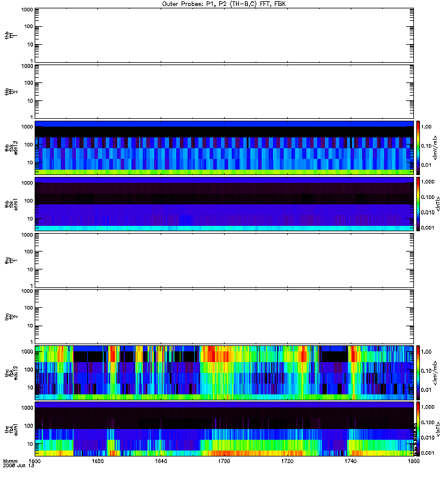Click the '100' y-axis label of thc fbk edc12

pyautogui.click(x=29, y=369)
